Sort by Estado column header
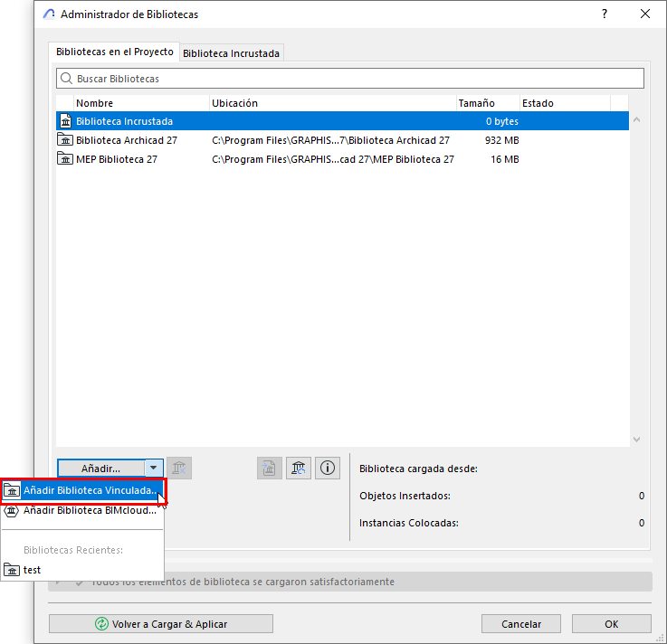Viewport: 667px width, 644px height. point(565,103)
